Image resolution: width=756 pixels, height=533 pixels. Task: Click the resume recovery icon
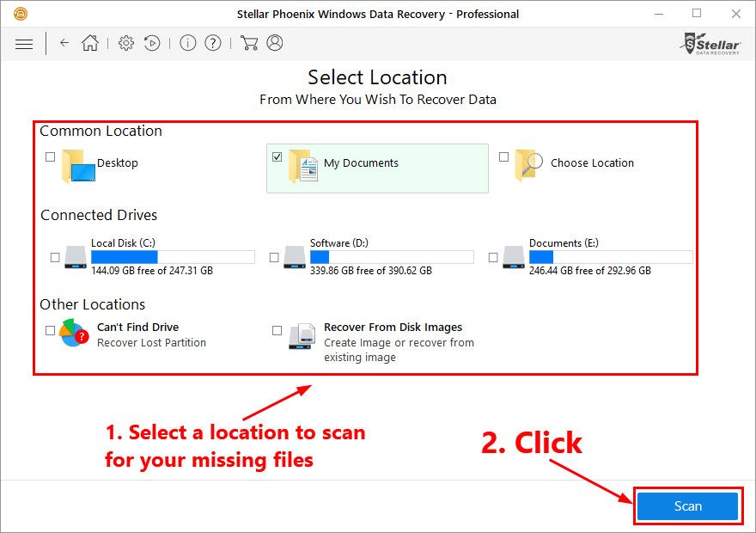pos(152,43)
